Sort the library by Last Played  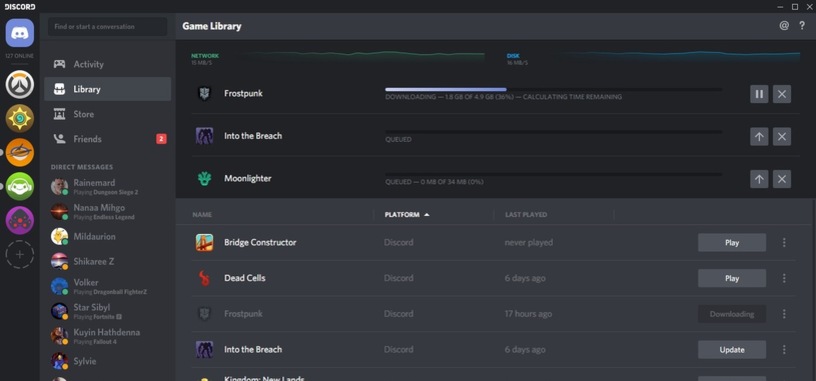click(x=526, y=214)
